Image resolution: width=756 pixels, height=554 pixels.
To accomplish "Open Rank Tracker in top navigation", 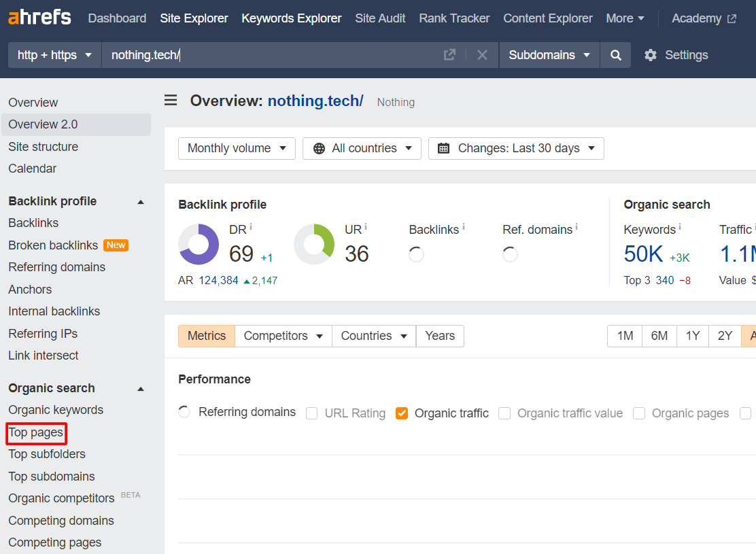I will coord(454,18).
